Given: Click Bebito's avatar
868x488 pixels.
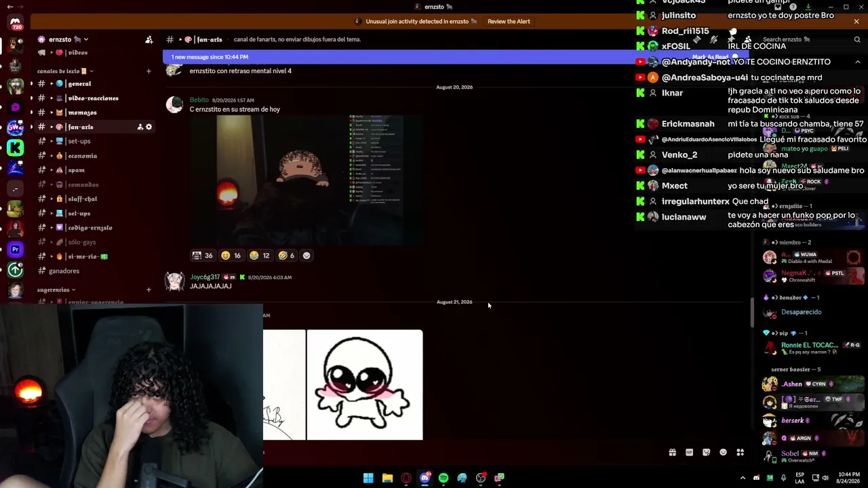Looking at the screenshot, I should click(175, 105).
